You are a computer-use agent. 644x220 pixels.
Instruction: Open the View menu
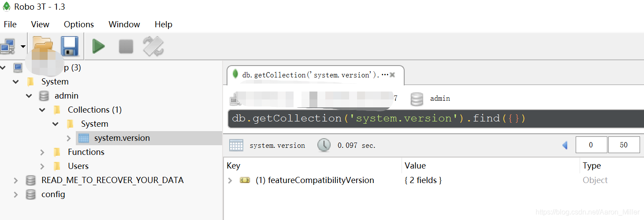coord(40,24)
